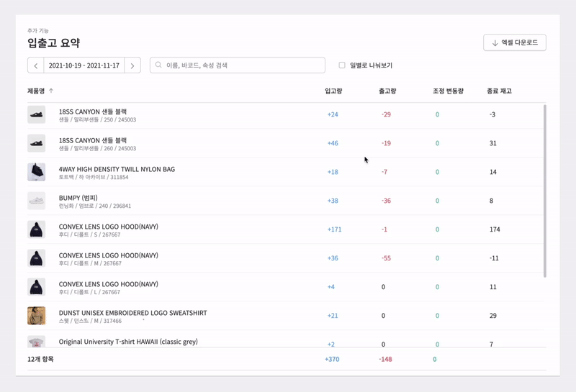Click the 엑셀 다운로드 button
The image size is (576, 392).
tap(514, 43)
